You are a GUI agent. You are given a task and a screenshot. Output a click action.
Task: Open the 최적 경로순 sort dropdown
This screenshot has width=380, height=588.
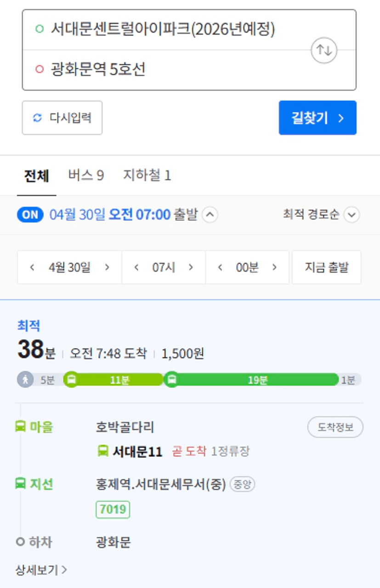pos(321,215)
